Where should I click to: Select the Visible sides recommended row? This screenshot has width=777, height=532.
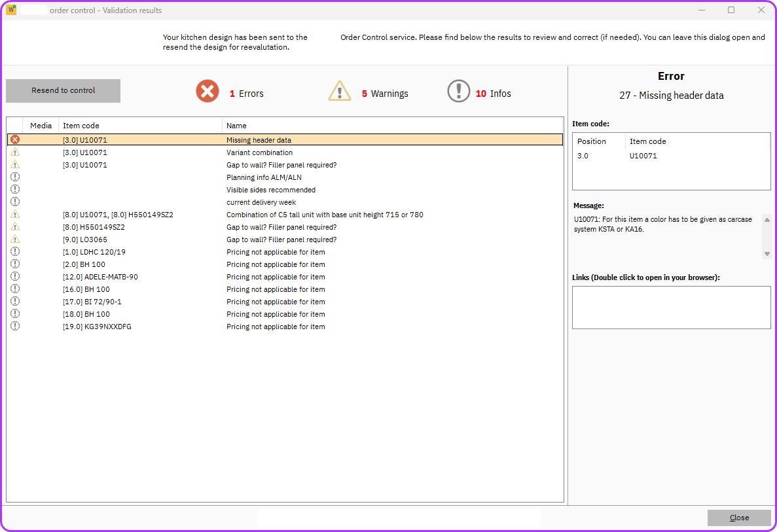(x=270, y=190)
